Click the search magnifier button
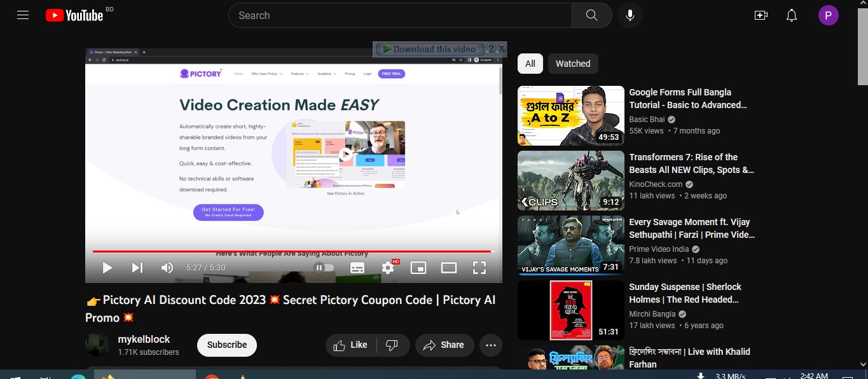This screenshot has height=379, width=868. point(591,15)
